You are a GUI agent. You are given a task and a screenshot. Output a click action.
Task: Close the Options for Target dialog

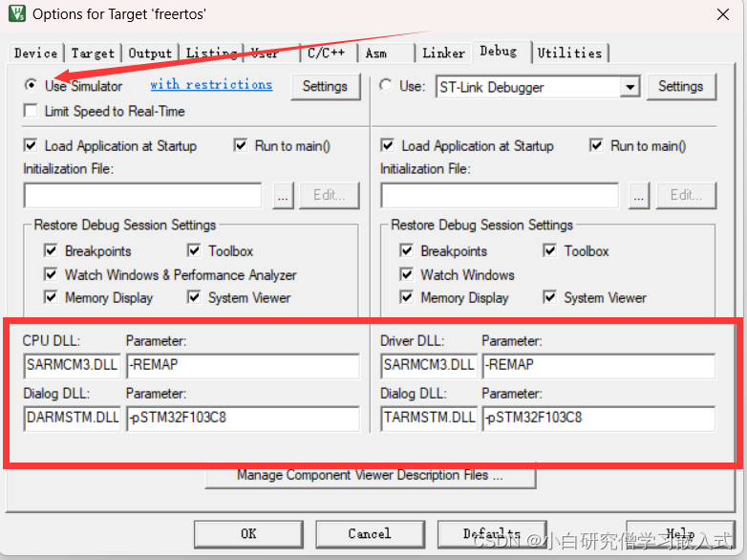pos(723,14)
